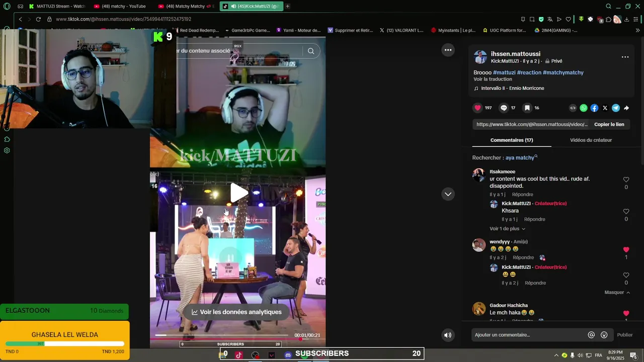The height and width of the screenshot is (362, 644).
Task: Select the "Vidéos du créateur" tab
Action: pos(591,140)
